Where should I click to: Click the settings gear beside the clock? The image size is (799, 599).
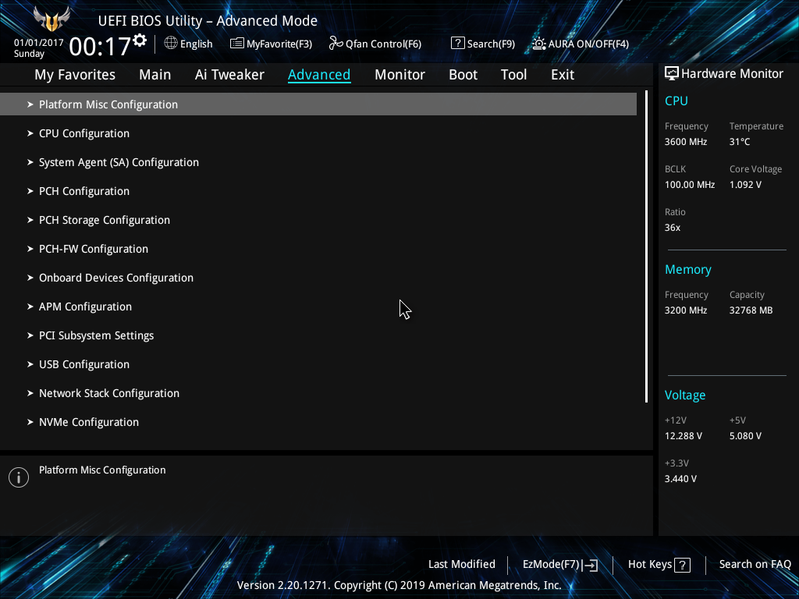pos(140,40)
